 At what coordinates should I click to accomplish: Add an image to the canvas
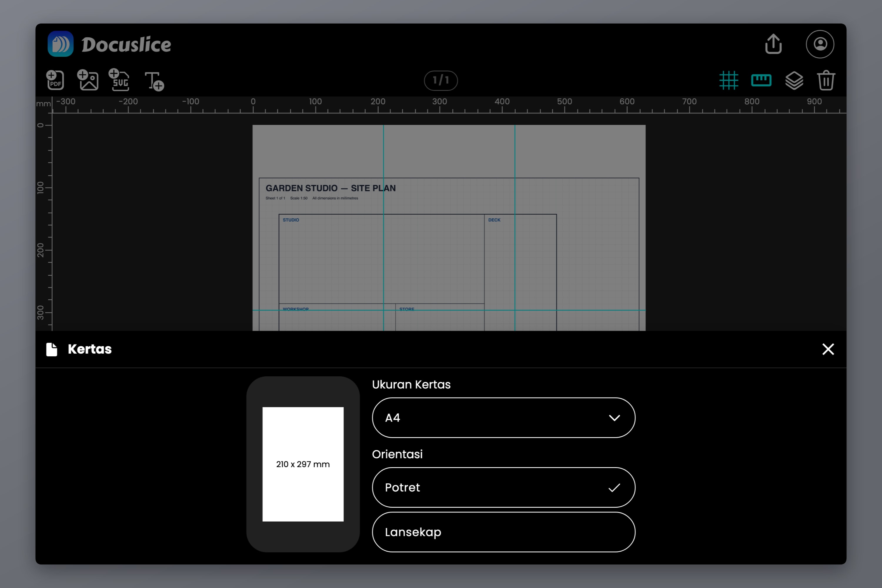coord(88,80)
